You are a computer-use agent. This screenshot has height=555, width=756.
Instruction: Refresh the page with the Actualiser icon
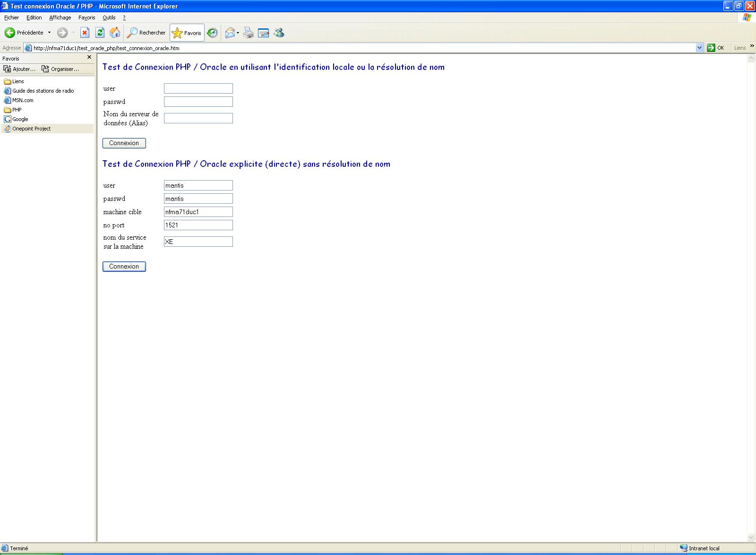click(100, 33)
